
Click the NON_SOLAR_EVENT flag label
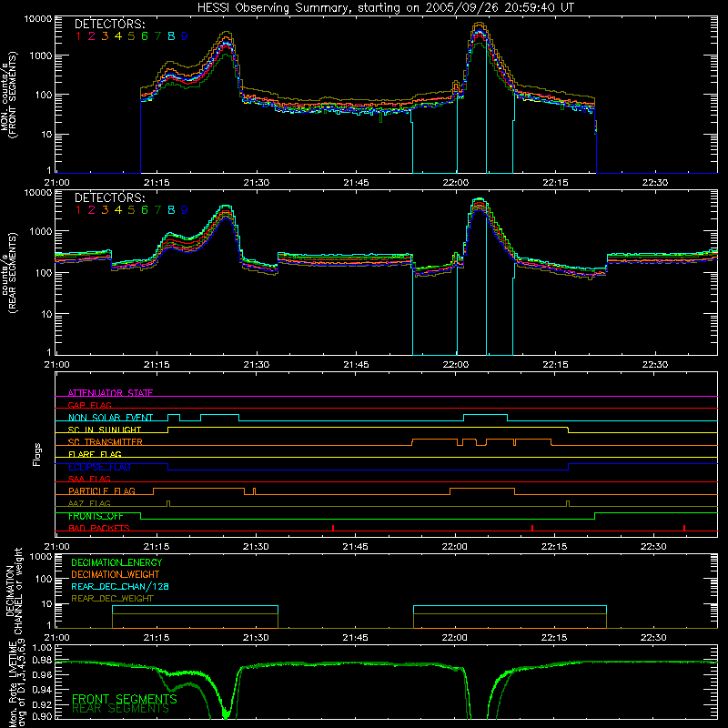(x=110, y=418)
